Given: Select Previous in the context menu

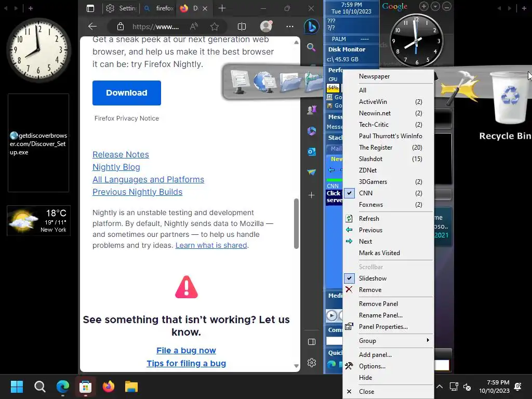Looking at the screenshot, I should (x=389, y=230).
